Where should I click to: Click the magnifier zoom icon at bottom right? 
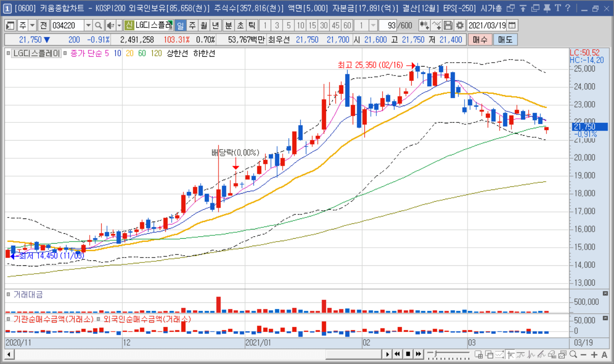[x=573, y=354]
